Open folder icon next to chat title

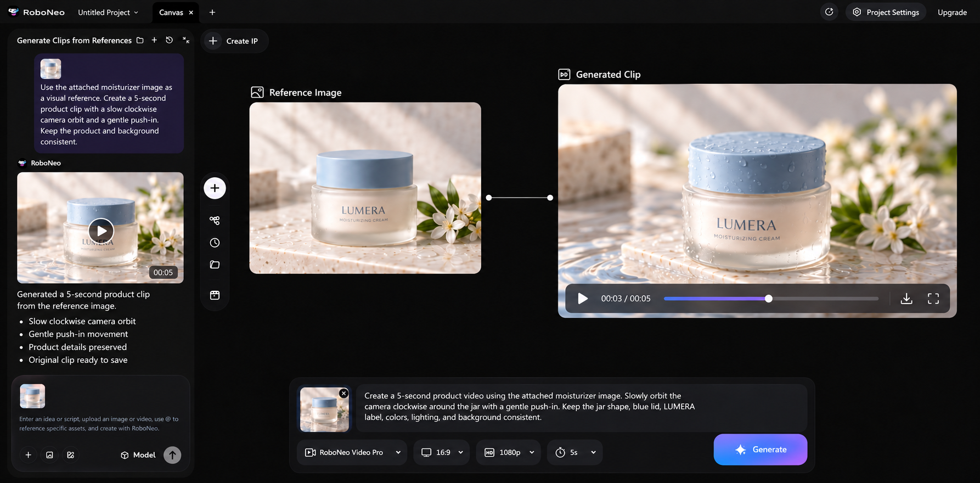pos(140,40)
